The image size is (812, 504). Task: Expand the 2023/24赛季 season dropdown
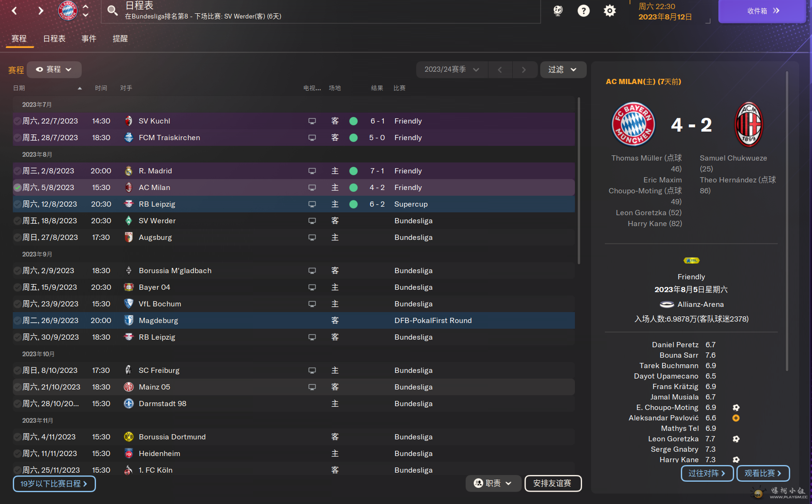pos(452,69)
